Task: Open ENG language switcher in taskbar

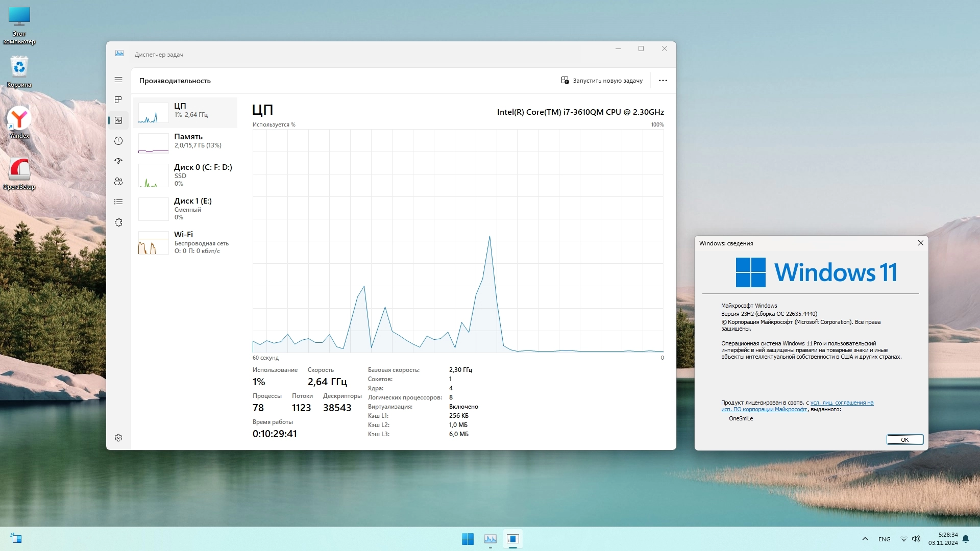Action: pos(884,539)
